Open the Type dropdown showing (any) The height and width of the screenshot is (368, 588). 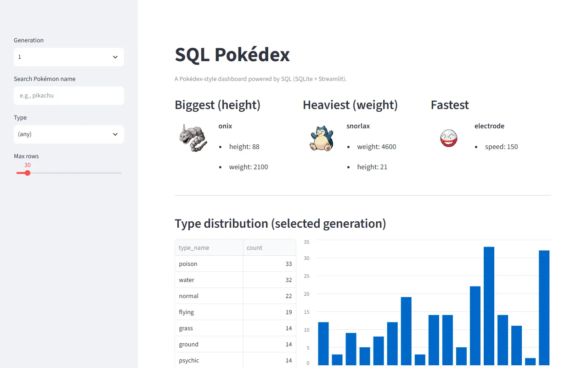[69, 134]
